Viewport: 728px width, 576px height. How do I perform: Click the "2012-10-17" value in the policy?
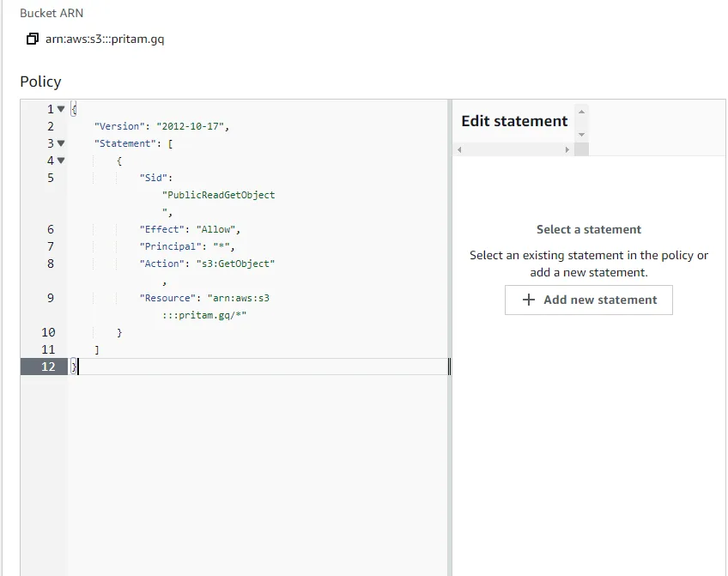pyautogui.click(x=191, y=126)
